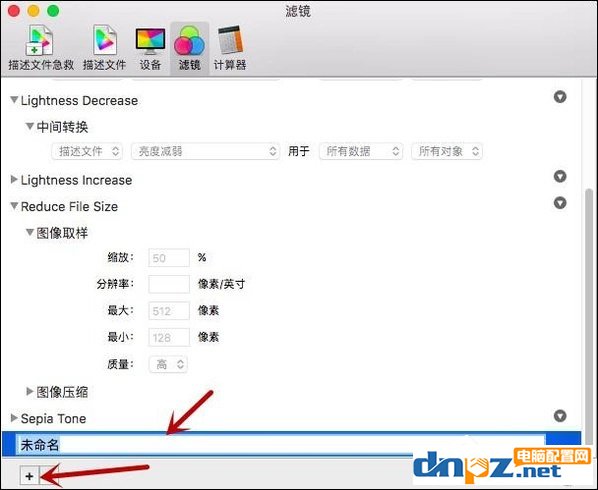Select the 设备 display icon
This screenshot has height=490, width=598.
pos(150,48)
